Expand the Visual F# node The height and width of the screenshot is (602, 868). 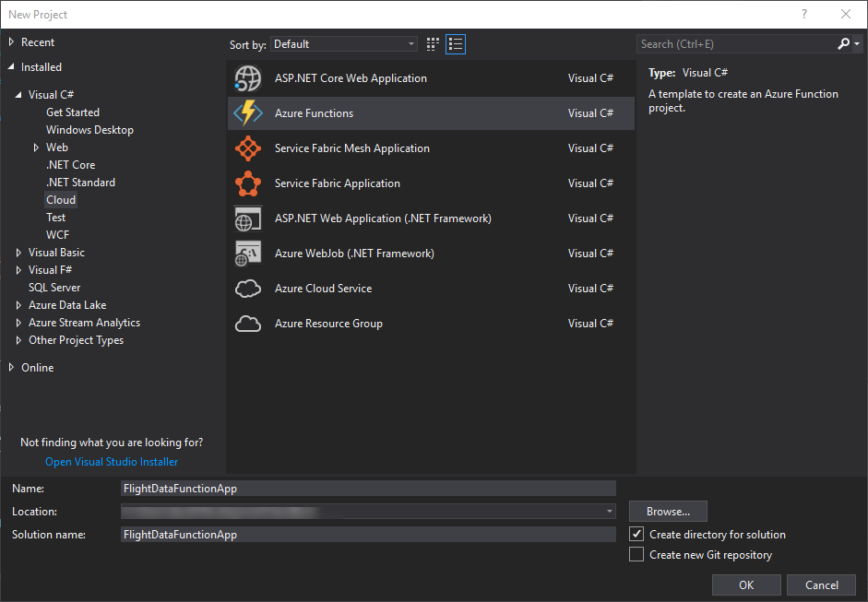[x=18, y=270]
